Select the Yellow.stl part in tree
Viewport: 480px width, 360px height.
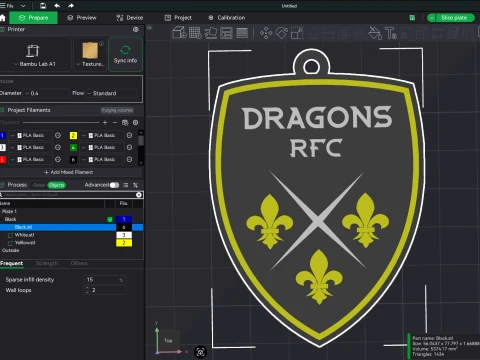coord(25,243)
